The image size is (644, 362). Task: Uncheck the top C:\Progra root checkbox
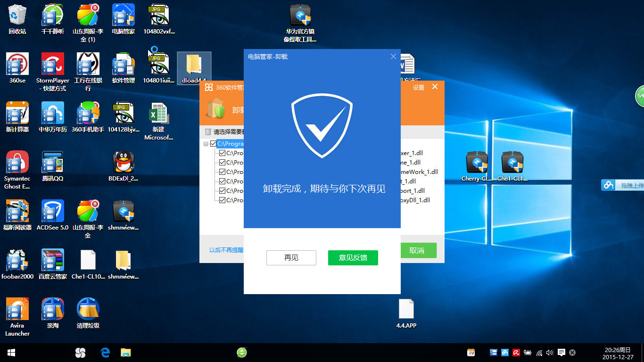(213, 144)
